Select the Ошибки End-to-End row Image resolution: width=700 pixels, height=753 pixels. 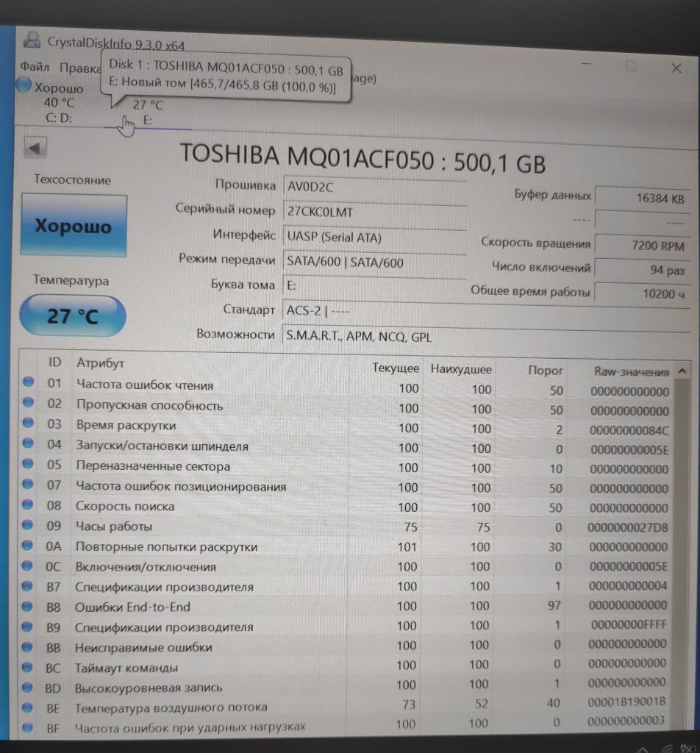click(346, 606)
